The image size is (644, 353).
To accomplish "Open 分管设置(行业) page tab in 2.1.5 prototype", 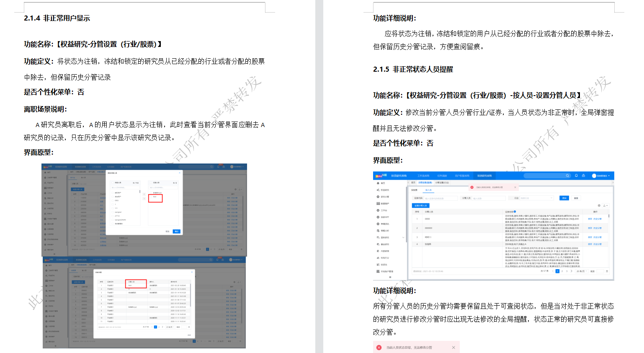I will click(442, 183).
